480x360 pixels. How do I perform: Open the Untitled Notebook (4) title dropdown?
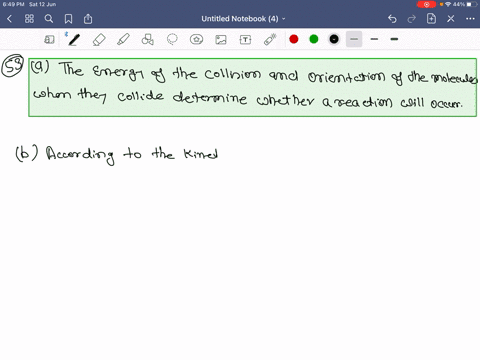coord(243,19)
